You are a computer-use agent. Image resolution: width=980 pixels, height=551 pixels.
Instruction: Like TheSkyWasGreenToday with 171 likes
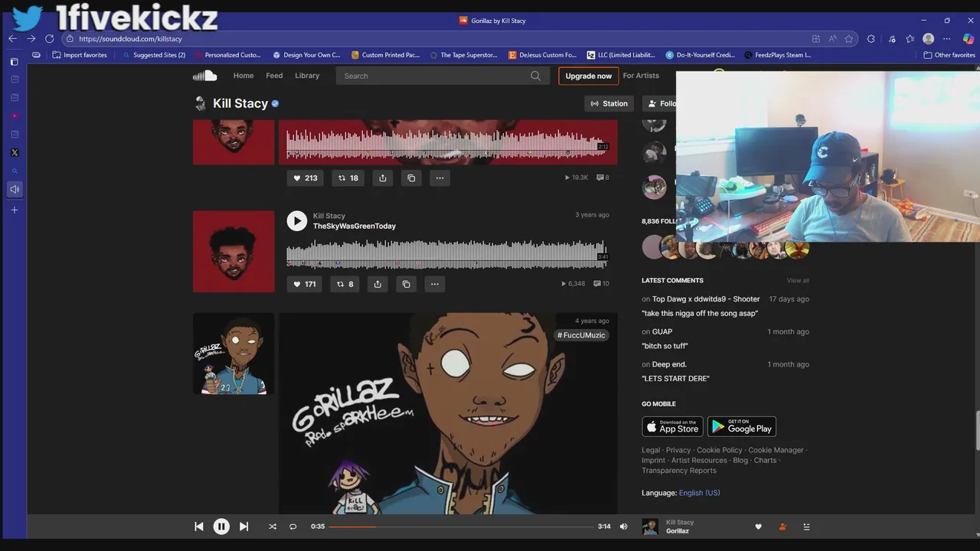click(x=304, y=284)
